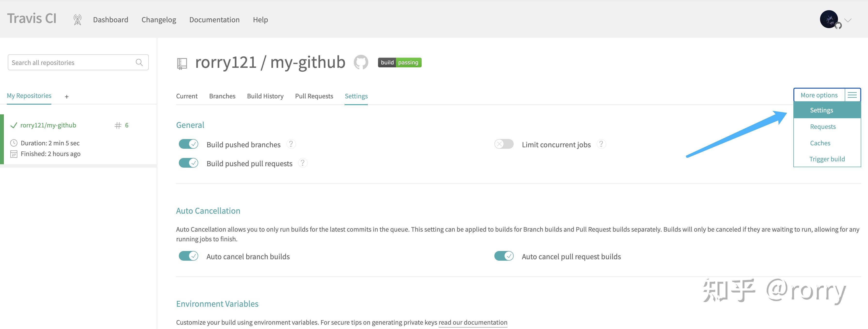Toggle Build pushed pull requests switch

(x=188, y=163)
